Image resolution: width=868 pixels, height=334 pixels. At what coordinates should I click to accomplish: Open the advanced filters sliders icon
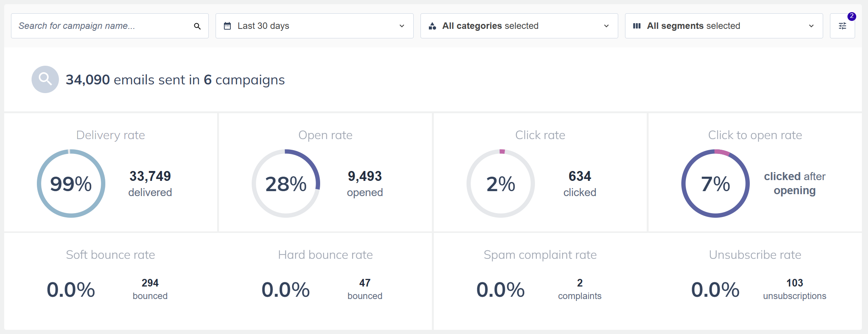point(842,26)
